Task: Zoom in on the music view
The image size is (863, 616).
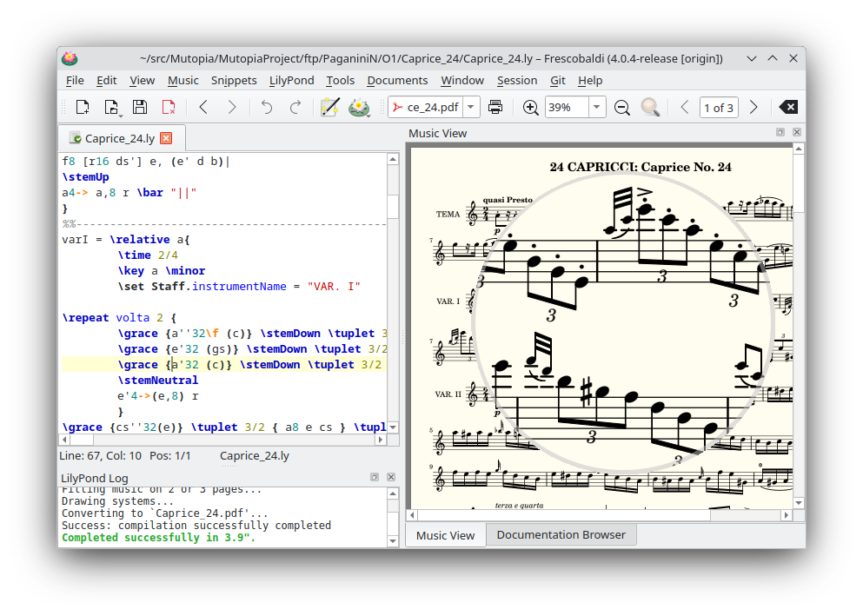Action: tap(530, 107)
